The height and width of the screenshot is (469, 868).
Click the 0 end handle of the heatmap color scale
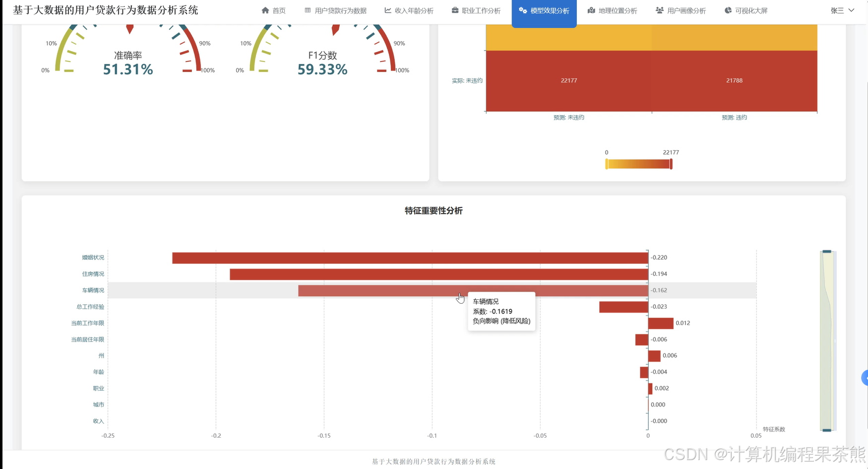click(x=607, y=164)
